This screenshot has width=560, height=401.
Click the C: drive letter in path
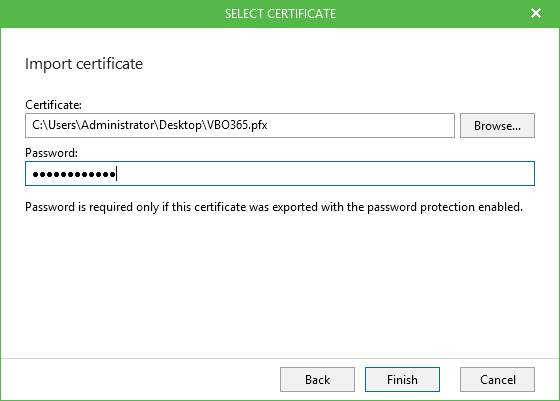[x=37, y=125]
